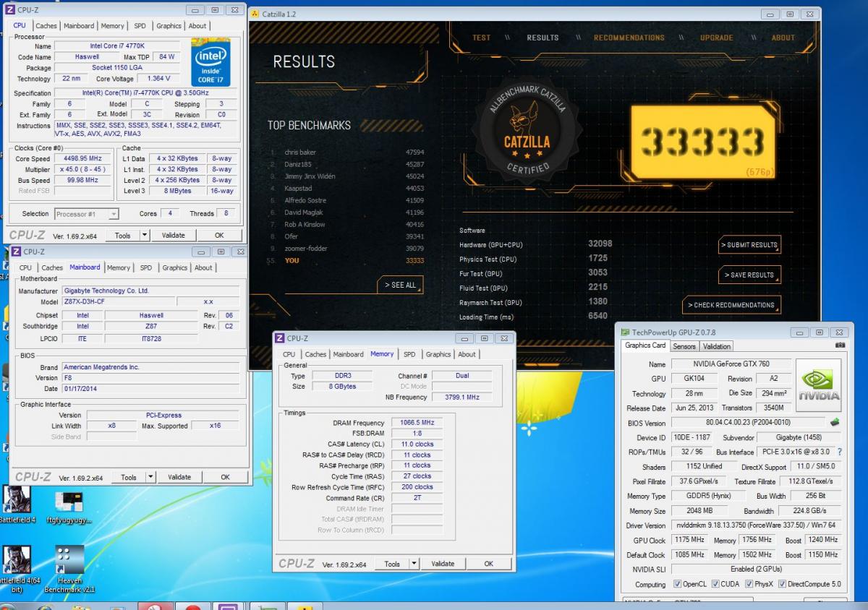The width and height of the screenshot is (868, 610).
Task: Select the Graphics Card tab in GPU-Z
Action: click(x=645, y=345)
